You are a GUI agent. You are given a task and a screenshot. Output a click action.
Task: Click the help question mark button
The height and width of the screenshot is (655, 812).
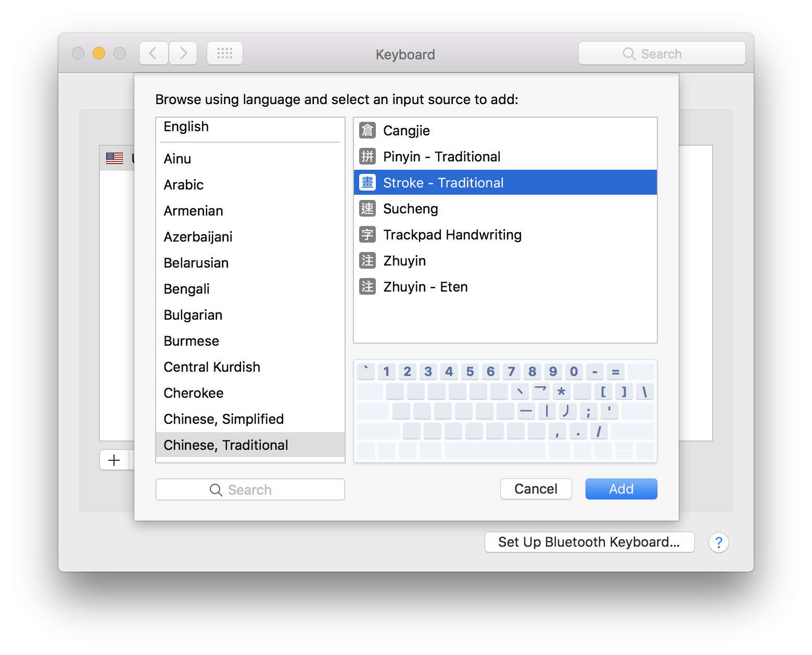coord(719,543)
